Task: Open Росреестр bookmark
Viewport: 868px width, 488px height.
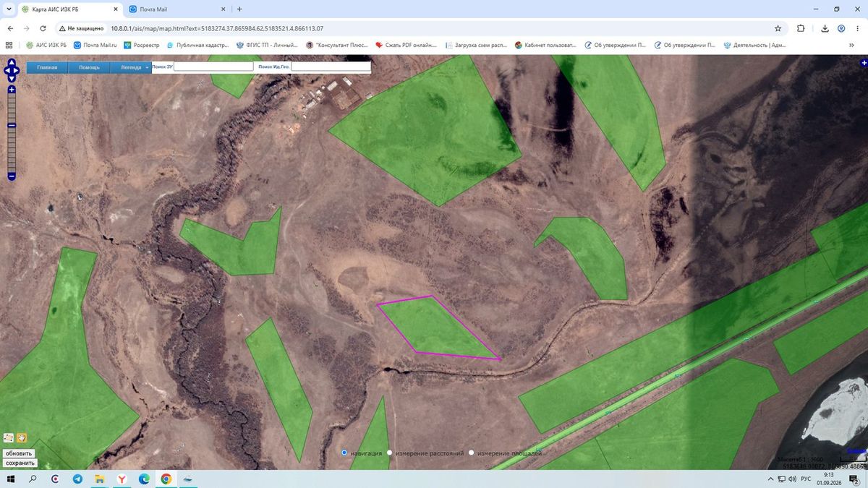Action: pos(142,45)
